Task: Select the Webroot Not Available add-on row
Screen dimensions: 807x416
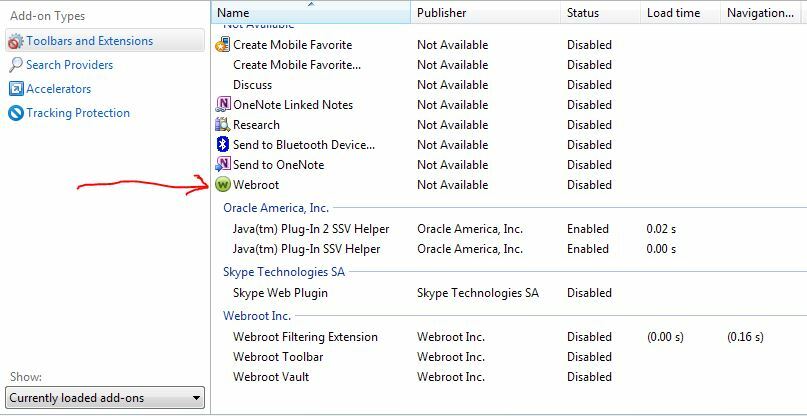Action: click(510, 185)
